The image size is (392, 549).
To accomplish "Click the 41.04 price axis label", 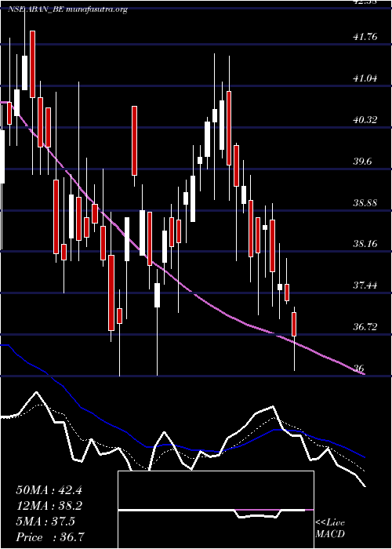I will coord(366,78).
